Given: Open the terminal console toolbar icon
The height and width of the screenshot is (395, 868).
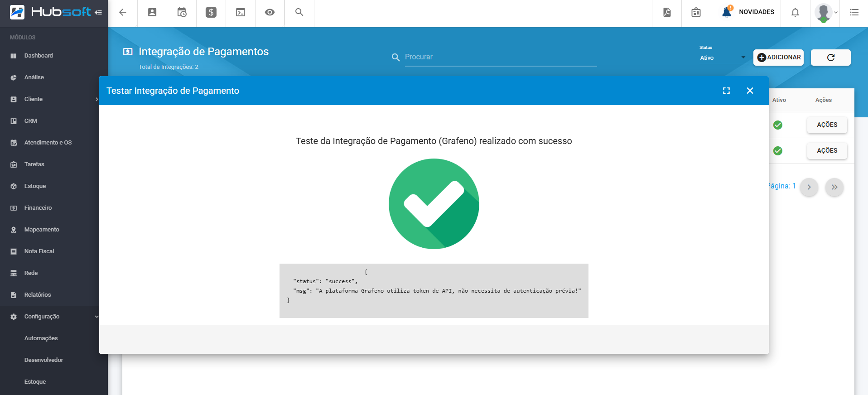Looking at the screenshot, I should [241, 12].
